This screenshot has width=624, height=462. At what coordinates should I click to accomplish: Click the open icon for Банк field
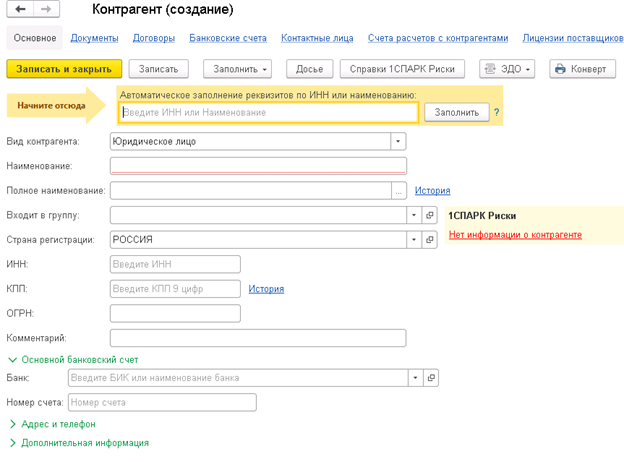pos(431,378)
